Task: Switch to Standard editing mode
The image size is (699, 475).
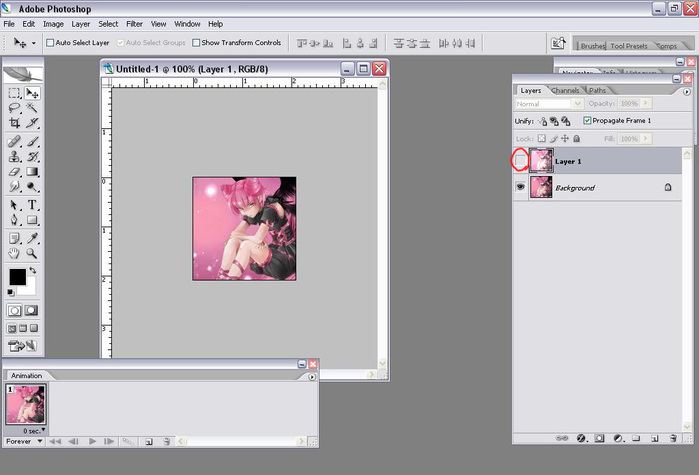Action: tap(14, 310)
